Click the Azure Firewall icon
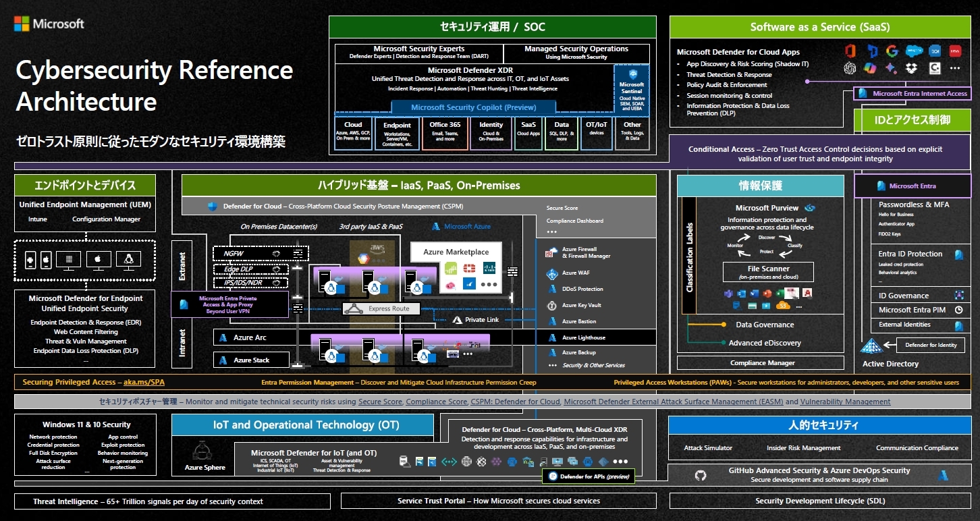The width and height of the screenshot is (980, 521). [x=551, y=253]
